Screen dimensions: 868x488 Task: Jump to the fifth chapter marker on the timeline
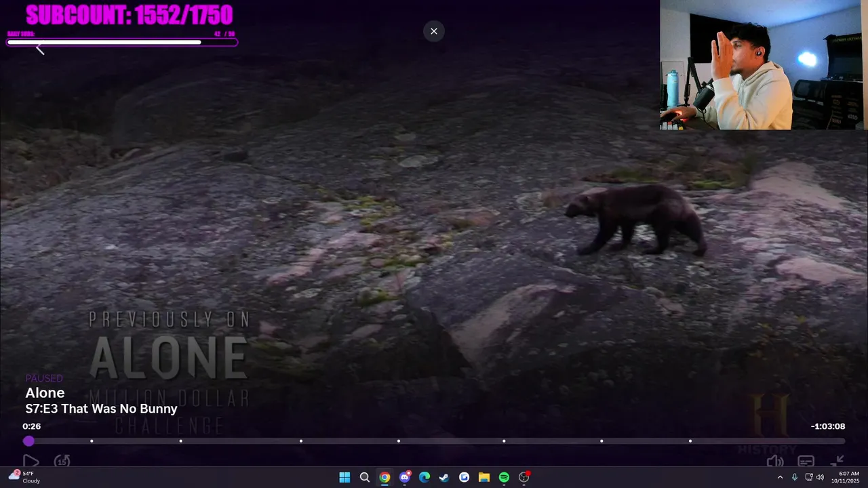[x=504, y=441]
